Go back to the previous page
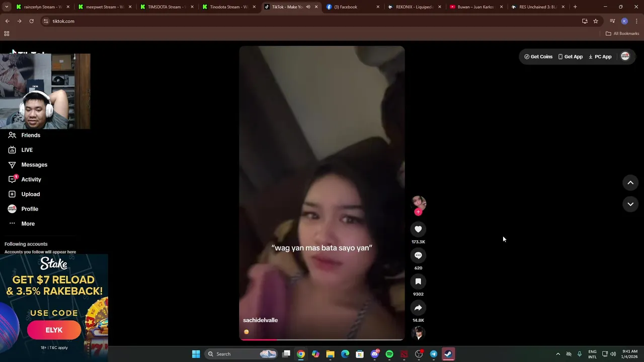This screenshot has width=644, height=362. click(7, 21)
